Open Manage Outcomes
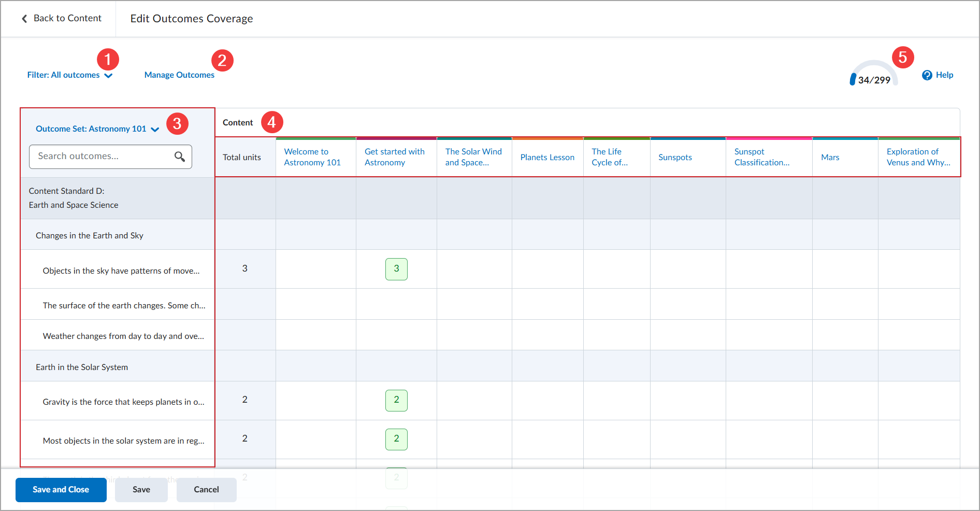The image size is (980, 511). click(179, 75)
